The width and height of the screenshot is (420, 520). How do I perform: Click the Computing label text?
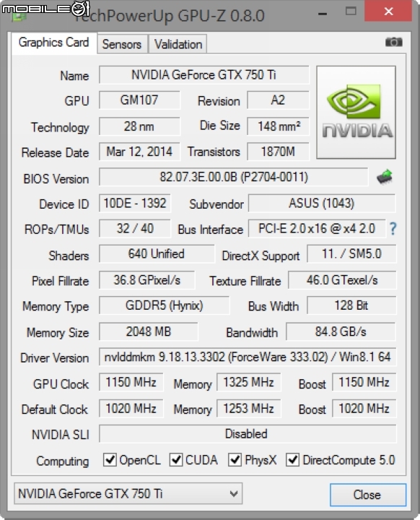pos(63,461)
